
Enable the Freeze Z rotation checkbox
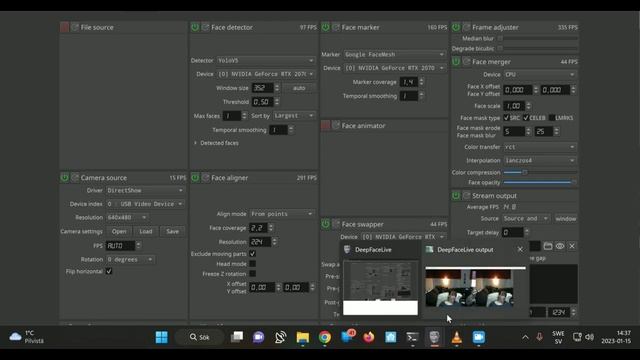click(x=253, y=273)
